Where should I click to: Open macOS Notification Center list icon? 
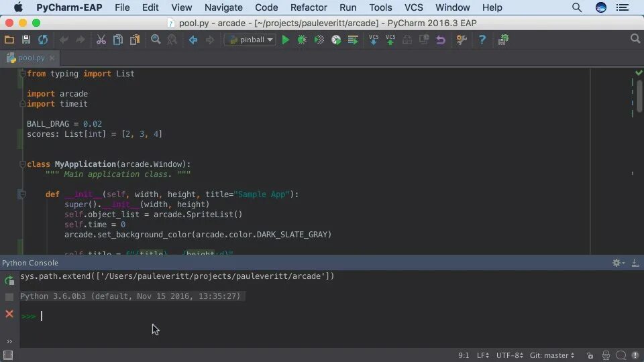[623, 7]
